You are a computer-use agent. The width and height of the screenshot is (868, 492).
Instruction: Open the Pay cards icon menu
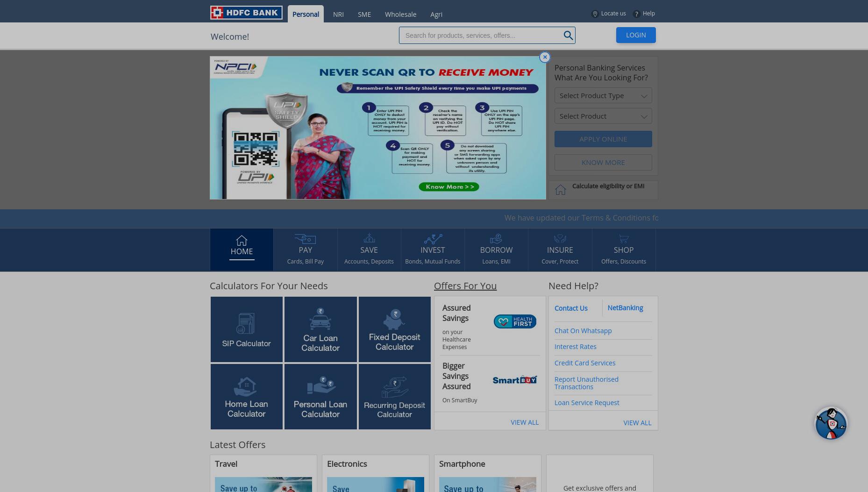[x=306, y=250]
